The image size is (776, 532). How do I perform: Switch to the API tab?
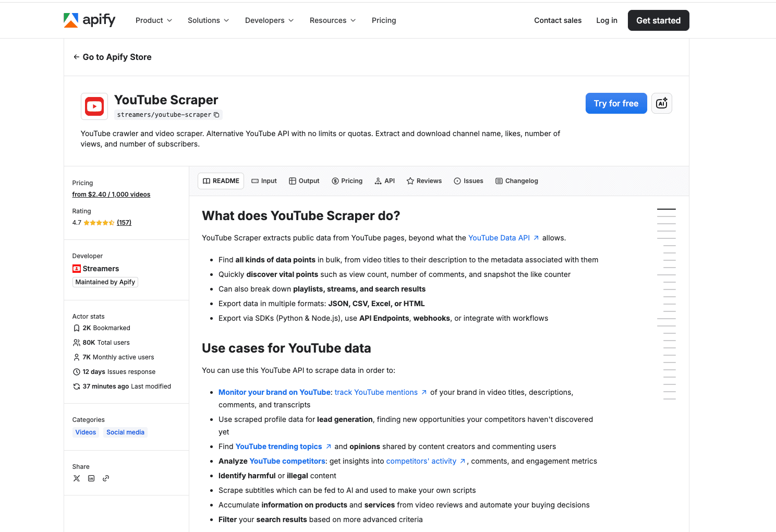coord(385,181)
